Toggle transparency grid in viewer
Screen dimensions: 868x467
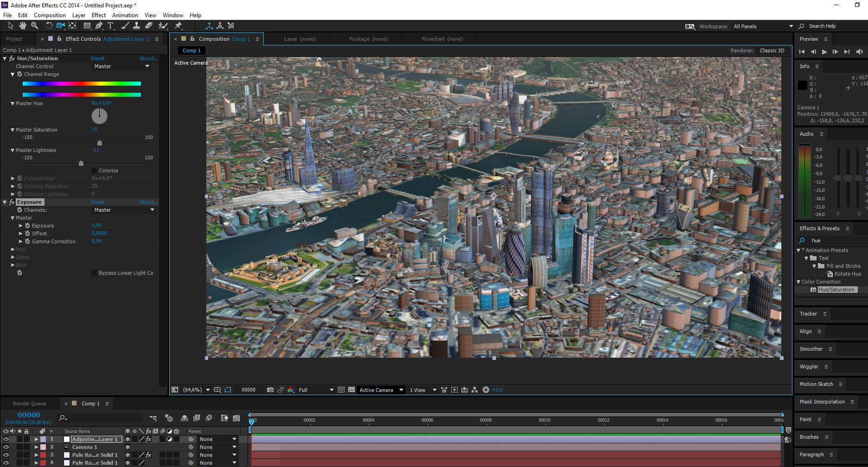click(351, 390)
